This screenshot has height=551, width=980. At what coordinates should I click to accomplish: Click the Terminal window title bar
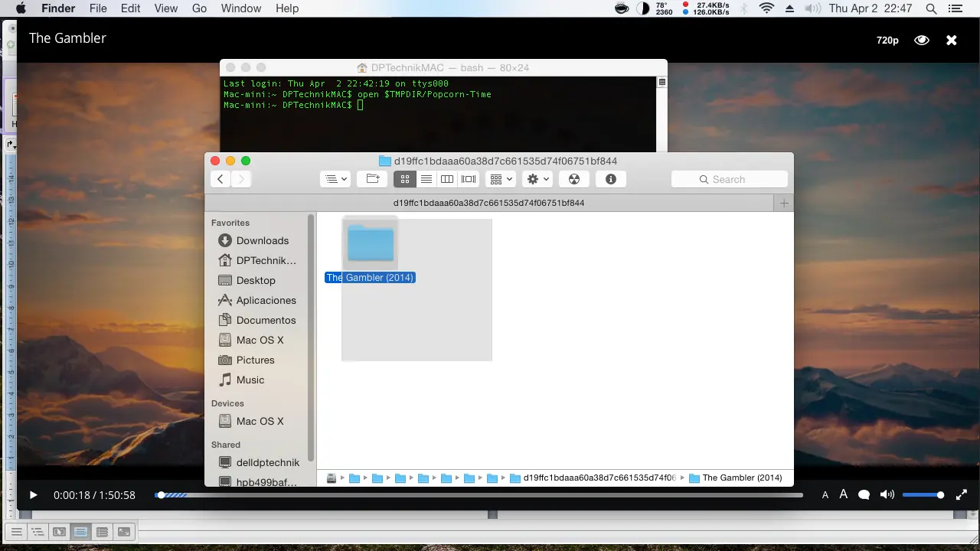pos(443,67)
